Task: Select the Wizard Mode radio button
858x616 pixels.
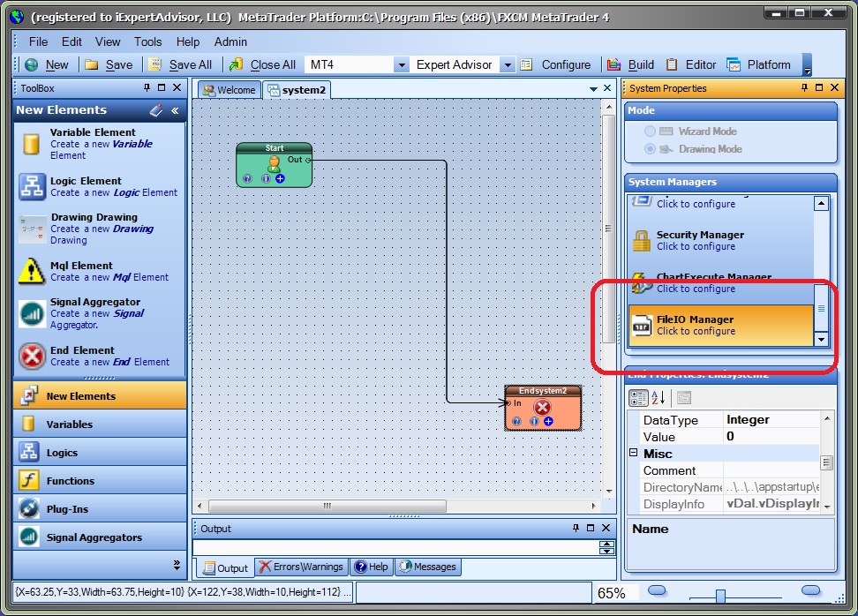Action: (x=650, y=131)
